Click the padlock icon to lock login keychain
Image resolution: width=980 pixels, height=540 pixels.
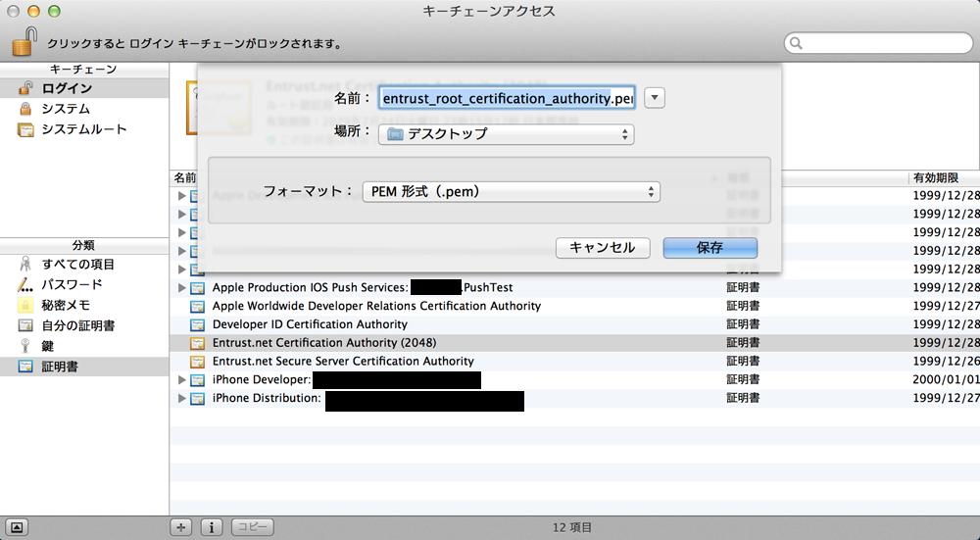tap(24, 42)
